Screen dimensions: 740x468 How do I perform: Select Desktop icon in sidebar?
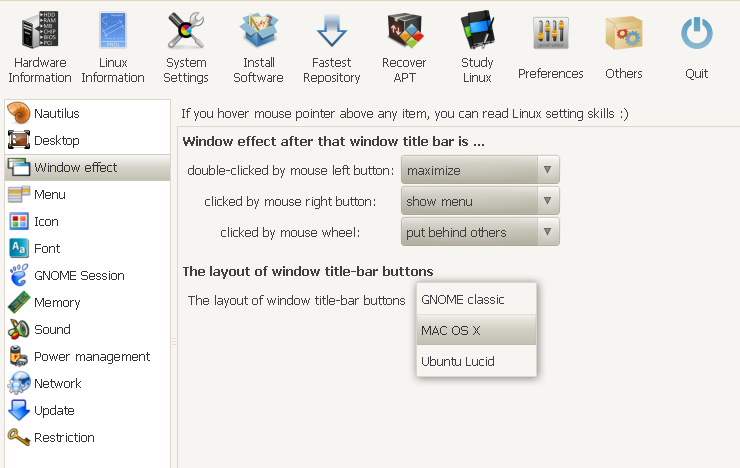[x=19, y=140]
